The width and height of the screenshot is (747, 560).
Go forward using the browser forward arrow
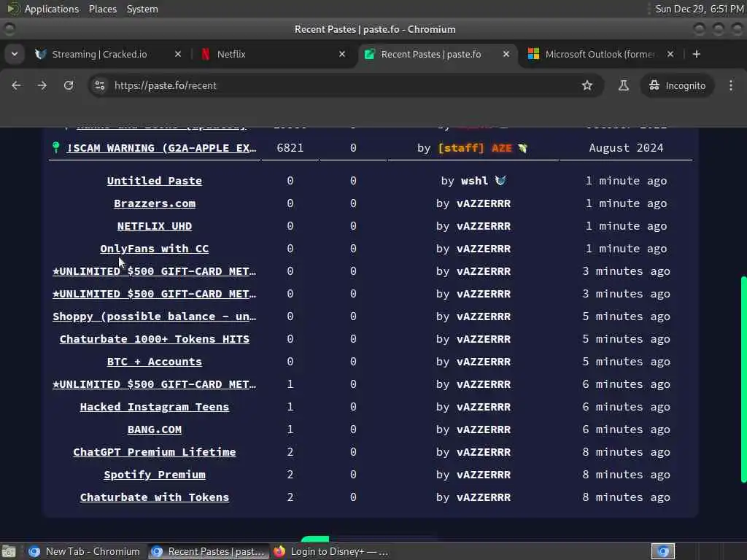(x=42, y=85)
